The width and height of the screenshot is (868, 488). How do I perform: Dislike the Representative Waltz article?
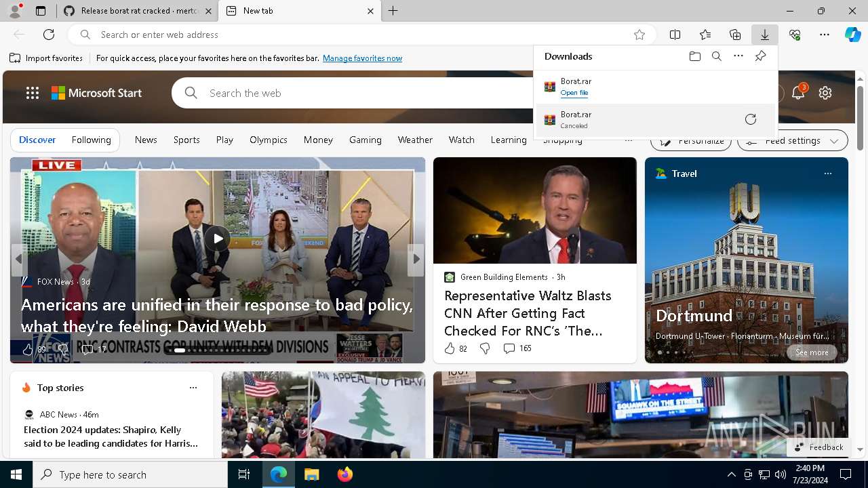tap(485, 348)
